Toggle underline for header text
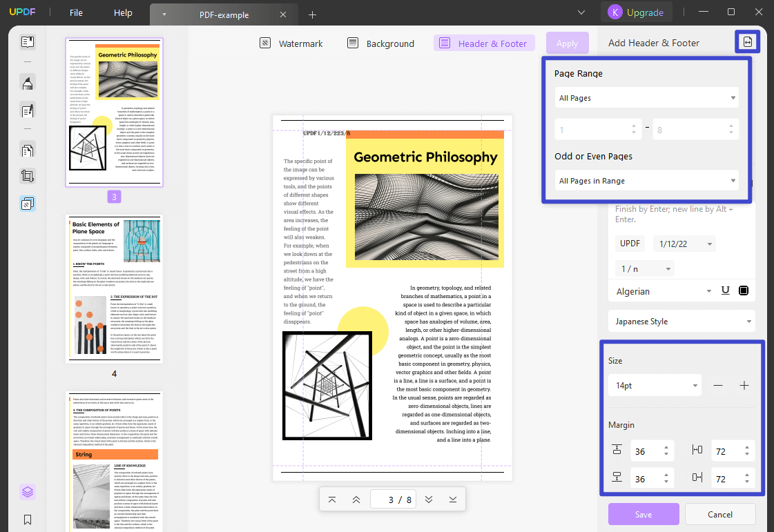774x532 pixels. (x=725, y=290)
